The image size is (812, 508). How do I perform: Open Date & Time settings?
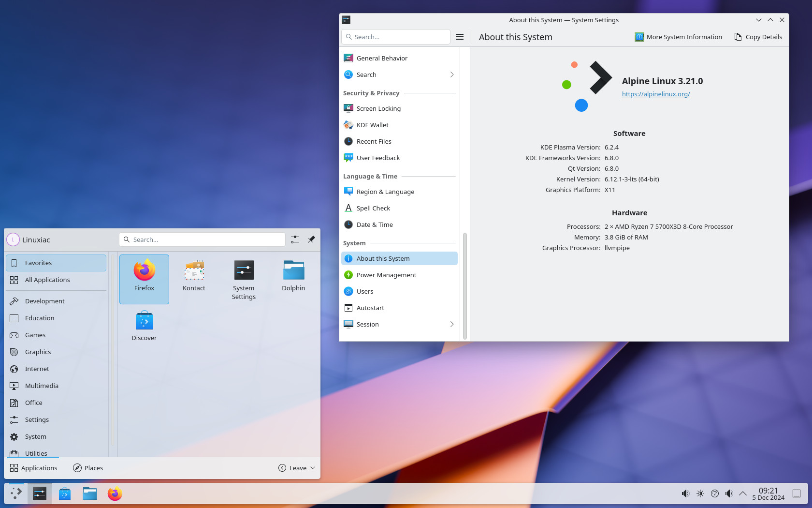coord(399,224)
